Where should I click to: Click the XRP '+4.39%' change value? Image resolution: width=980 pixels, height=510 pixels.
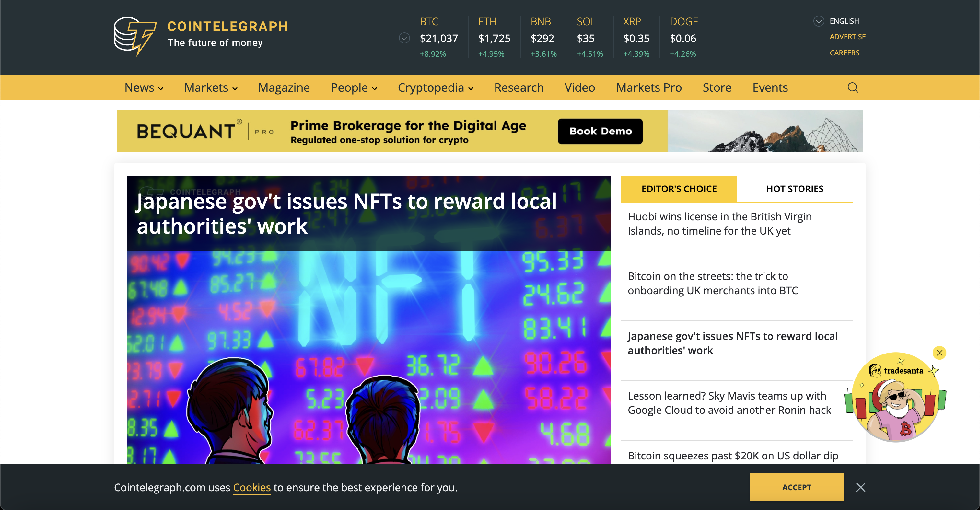(x=636, y=54)
